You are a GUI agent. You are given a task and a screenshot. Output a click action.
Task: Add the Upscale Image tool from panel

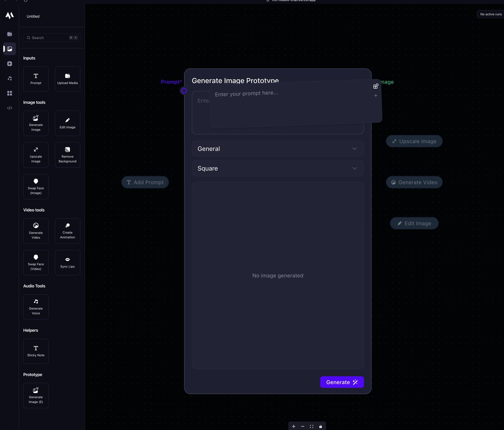(x=36, y=155)
